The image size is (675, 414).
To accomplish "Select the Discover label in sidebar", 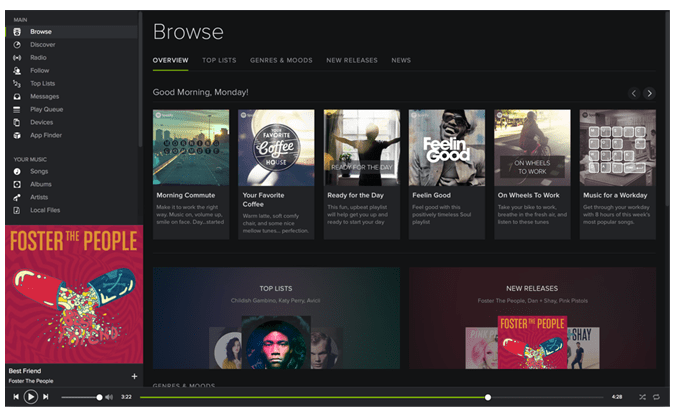I will click(43, 45).
